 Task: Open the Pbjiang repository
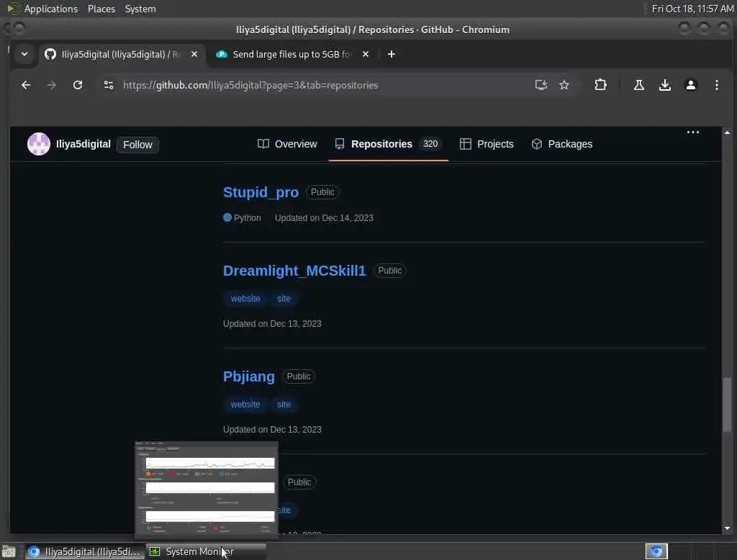tap(248, 376)
